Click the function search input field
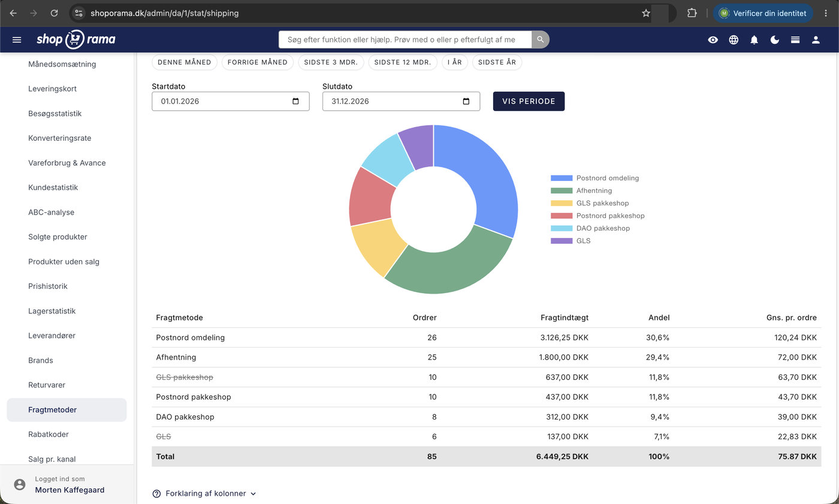The height and width of the screenshot is (504, 839). coord(405,40)
